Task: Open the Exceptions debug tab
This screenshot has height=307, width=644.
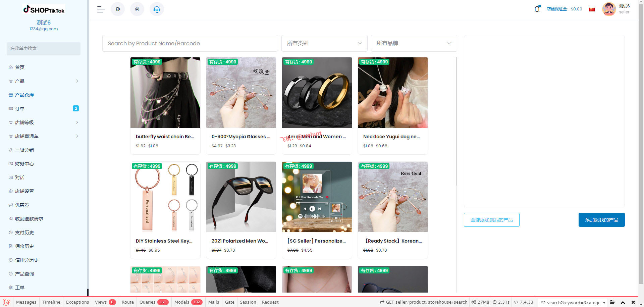Action: (x=77, y=302)
